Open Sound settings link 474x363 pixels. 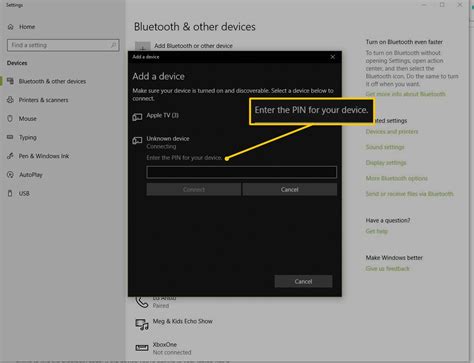[x=385, y=147]
